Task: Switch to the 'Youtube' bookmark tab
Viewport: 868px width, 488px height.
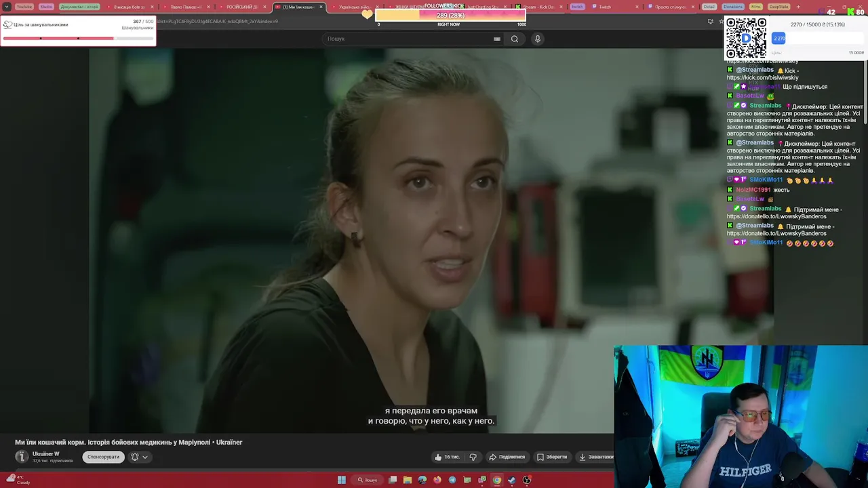Action: coord(24,7)
